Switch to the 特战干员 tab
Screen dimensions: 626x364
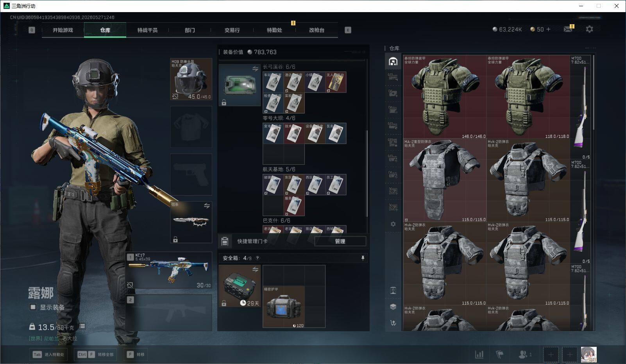(x=147, y=30)
